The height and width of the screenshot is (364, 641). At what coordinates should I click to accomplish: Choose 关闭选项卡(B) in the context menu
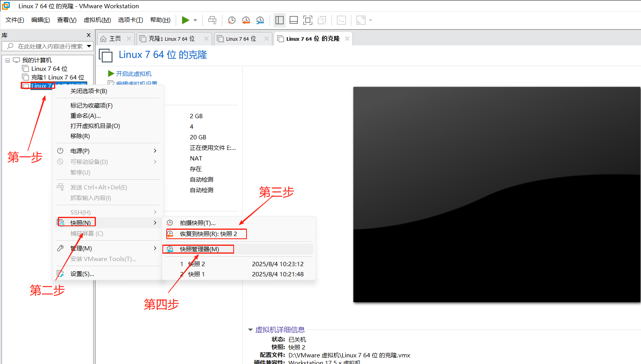click(x=108, y=91)
